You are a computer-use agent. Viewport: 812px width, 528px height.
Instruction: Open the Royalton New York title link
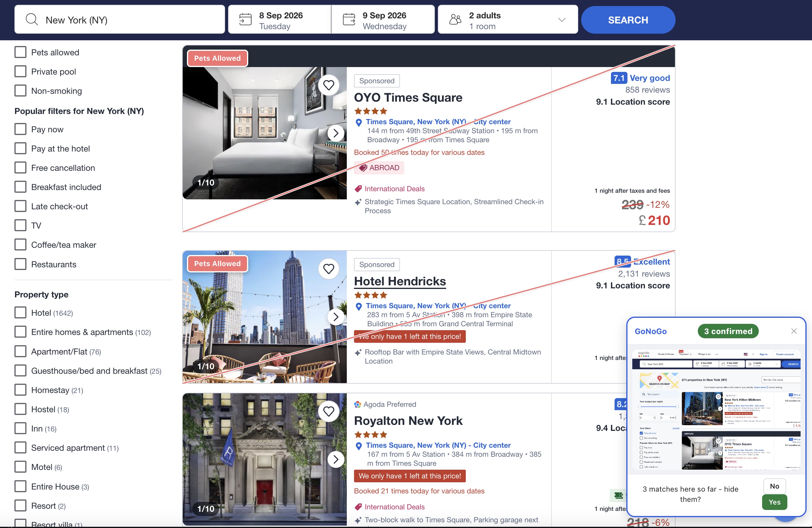coord(408,421)
